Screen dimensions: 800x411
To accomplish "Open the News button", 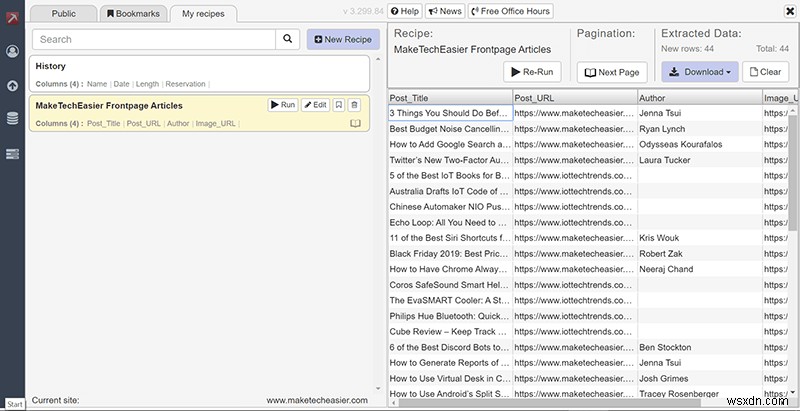I will tap(445, 11).
